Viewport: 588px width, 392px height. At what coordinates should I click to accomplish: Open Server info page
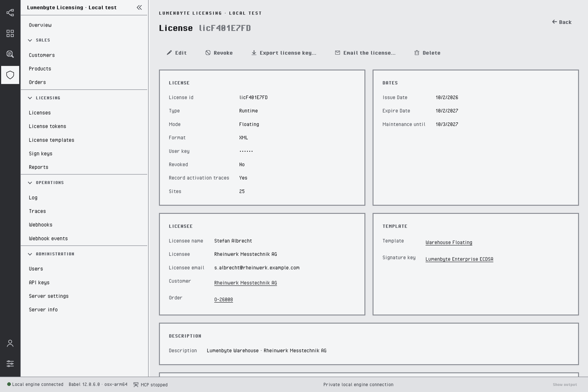[x=43, y=310]
